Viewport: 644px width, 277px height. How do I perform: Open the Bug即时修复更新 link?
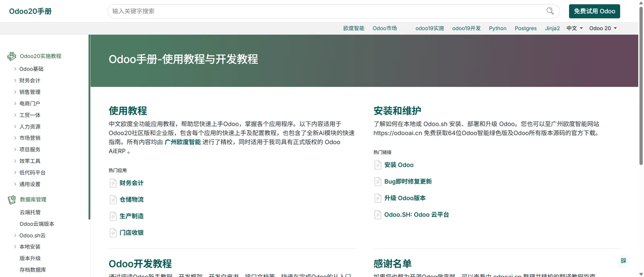(408, 181)
